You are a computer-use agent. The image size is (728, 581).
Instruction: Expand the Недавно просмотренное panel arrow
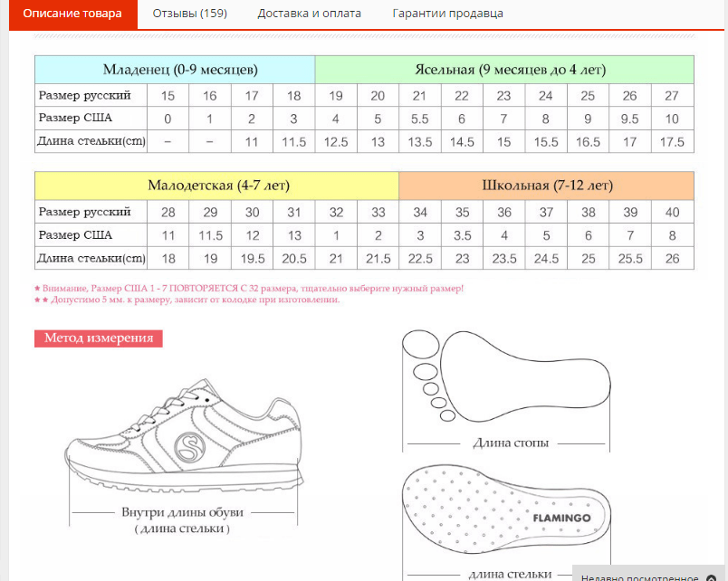tap(711, 576)
